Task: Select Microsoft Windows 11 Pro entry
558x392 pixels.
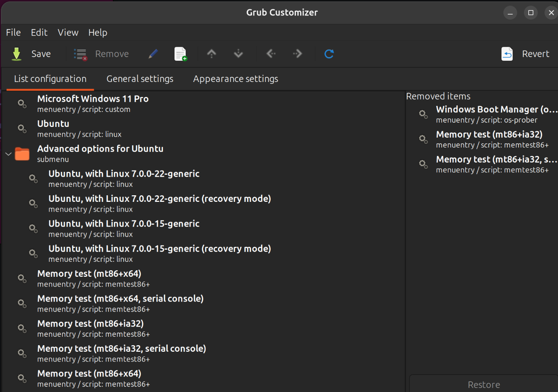Action: (93, 99)
